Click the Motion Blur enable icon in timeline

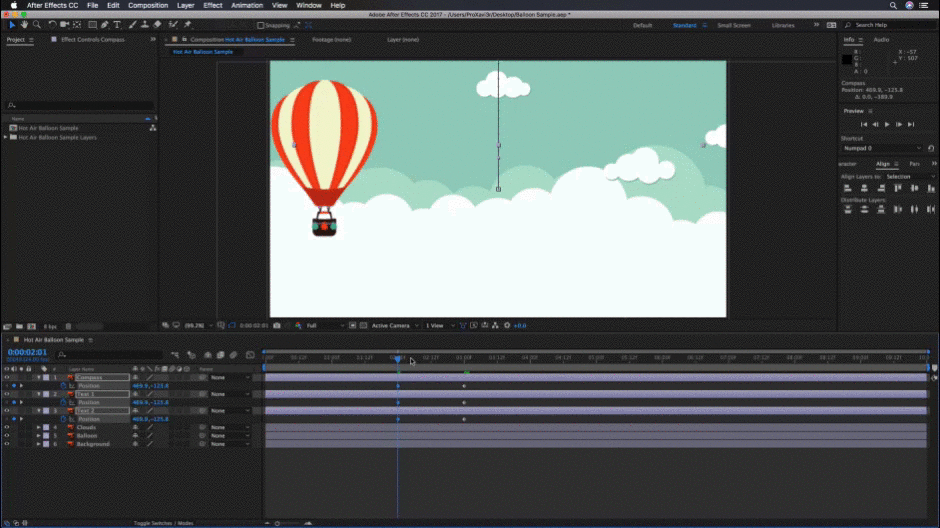click(234, 355)
